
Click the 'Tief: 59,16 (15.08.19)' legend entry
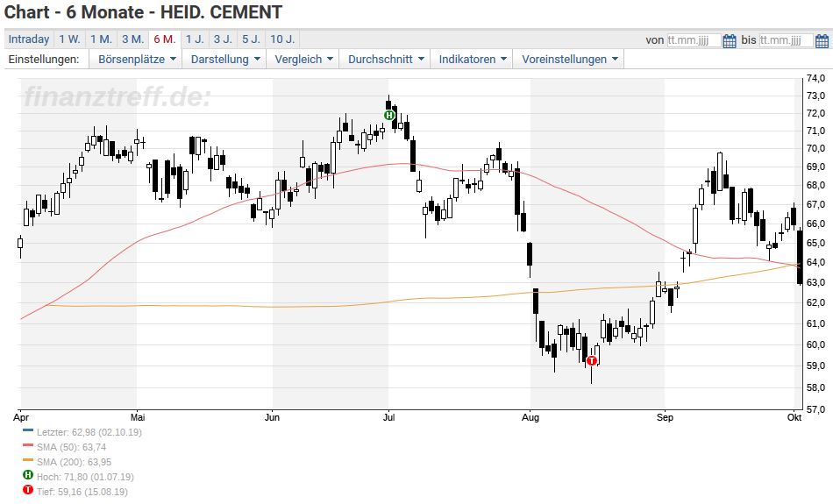coord(82,492)
